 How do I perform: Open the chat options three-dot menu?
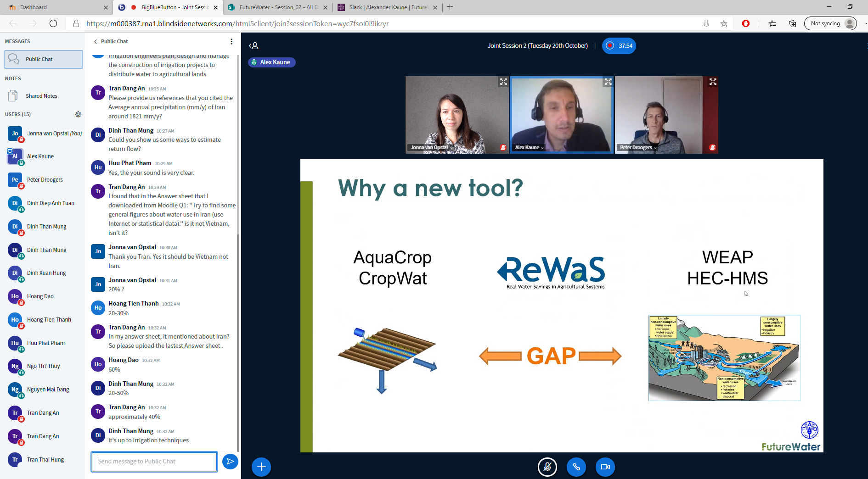[x=231, y=41]
